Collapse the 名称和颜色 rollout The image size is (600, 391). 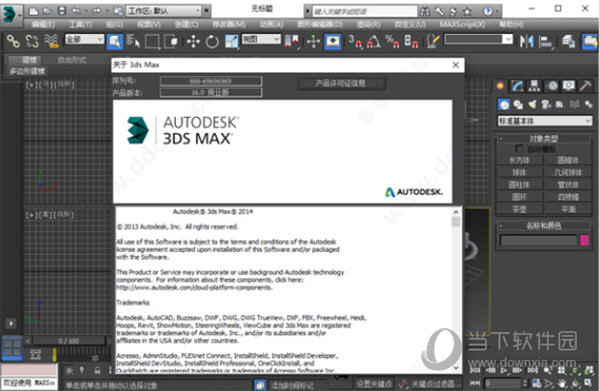(544, 226)
